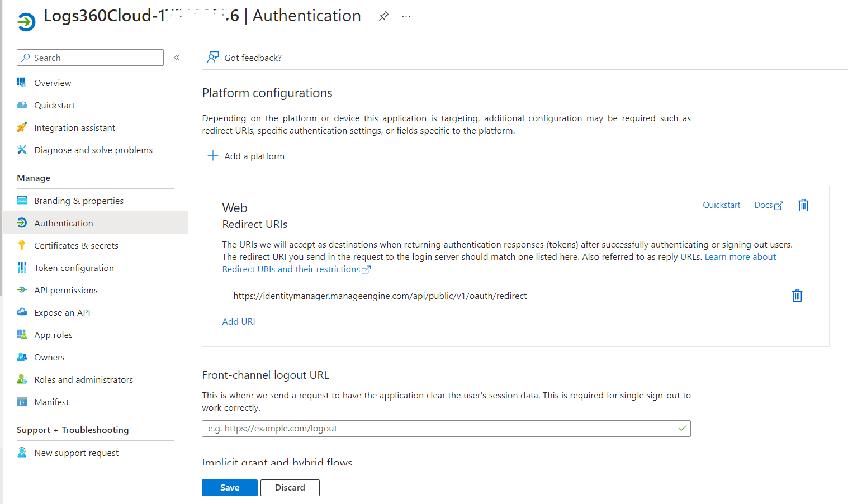Select Expose an API

[x=61, y=312]
